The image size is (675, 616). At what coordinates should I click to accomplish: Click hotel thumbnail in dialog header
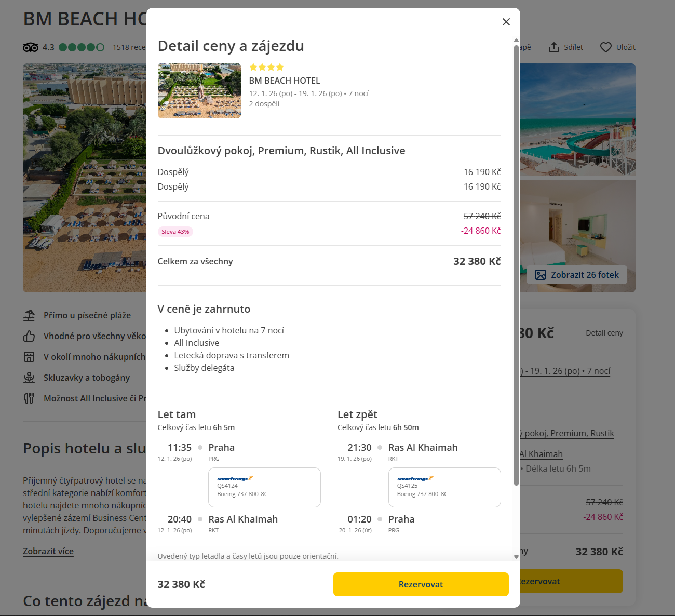click(199, 90)
